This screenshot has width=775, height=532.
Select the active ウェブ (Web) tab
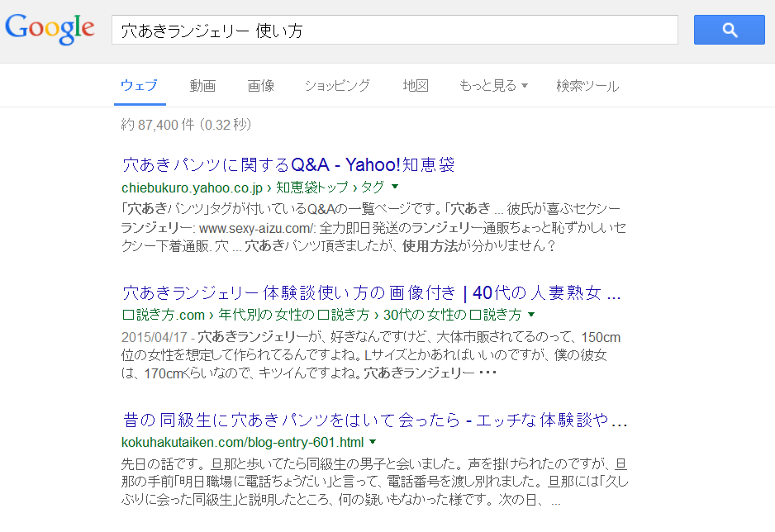pyautogui.click(x=139, y=85)
